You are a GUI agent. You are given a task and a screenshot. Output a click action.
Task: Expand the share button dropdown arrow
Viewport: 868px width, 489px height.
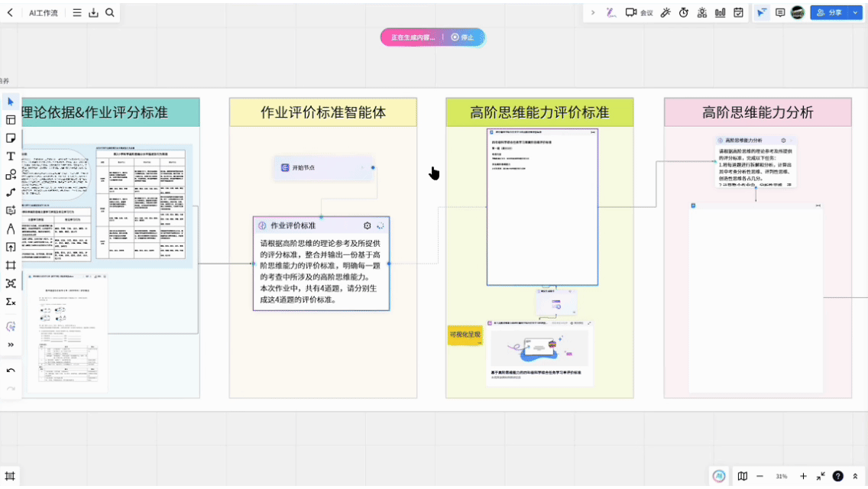(855, 12)
